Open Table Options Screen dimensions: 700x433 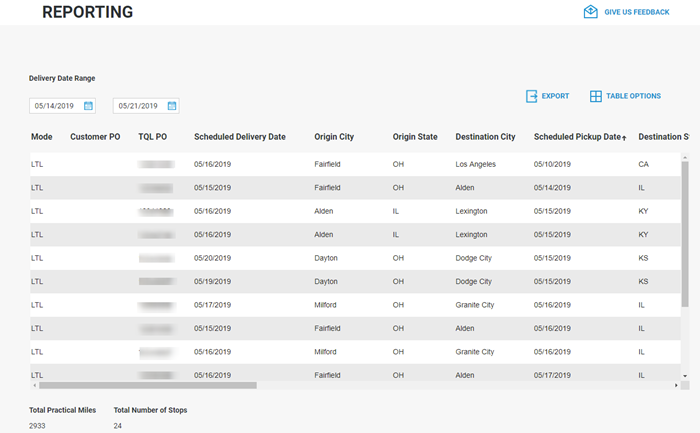(633, 96)
